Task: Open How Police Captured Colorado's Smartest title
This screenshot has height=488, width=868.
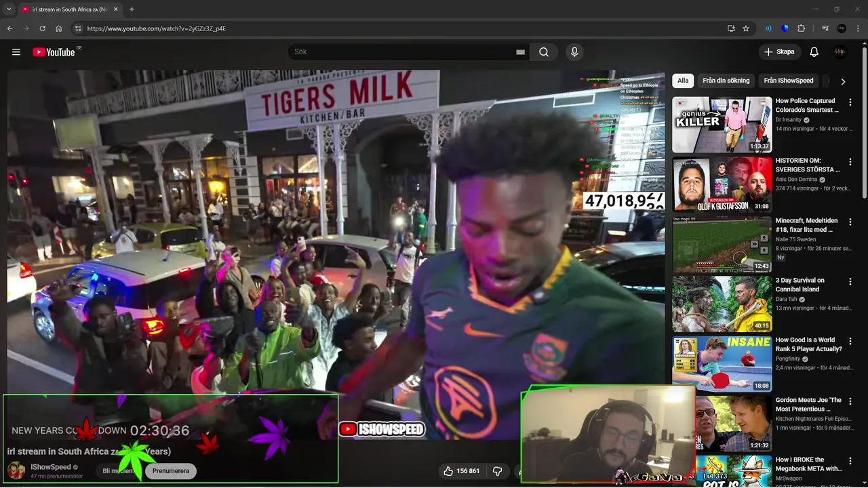Action: point(807,105)
